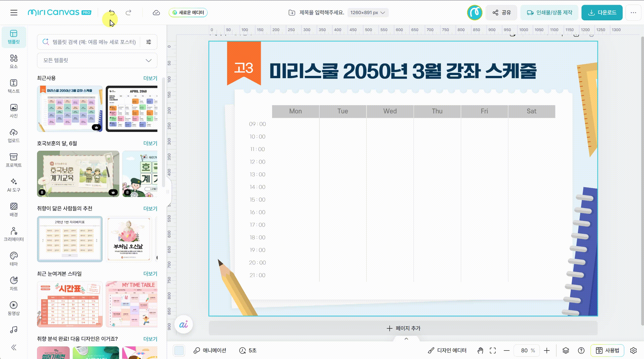Image resolution: width=644 pixels, height=359 pixels.
Task: Open the 차트 chart panel
Action: [x=14, y=284]
